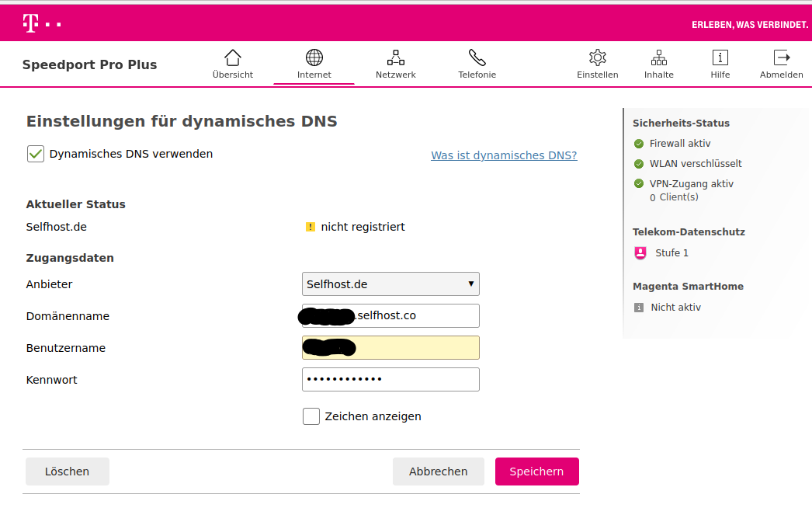Open the Hilfe info icon
This screenshot has width=812, height=515.
[720, 57]
